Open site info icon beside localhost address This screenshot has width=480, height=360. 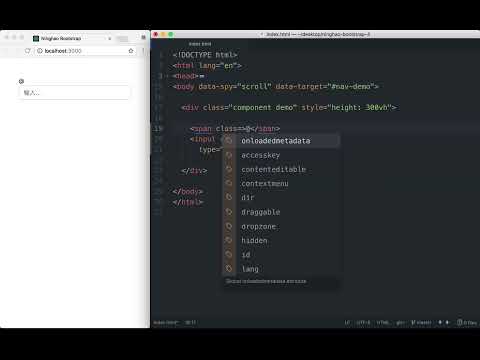[40, 51]
